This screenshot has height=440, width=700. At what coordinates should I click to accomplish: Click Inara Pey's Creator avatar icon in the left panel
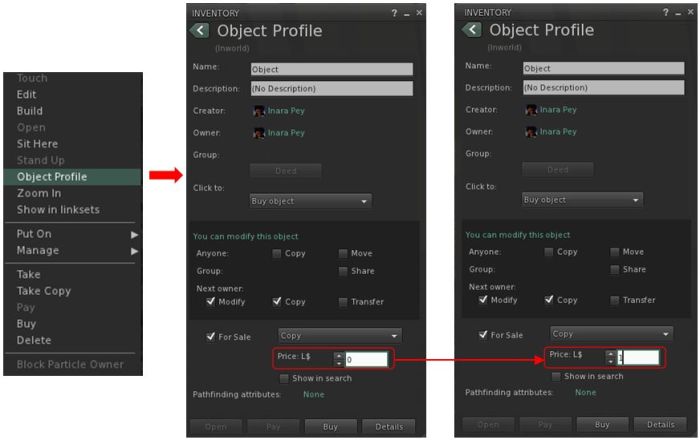click(259, 111)
